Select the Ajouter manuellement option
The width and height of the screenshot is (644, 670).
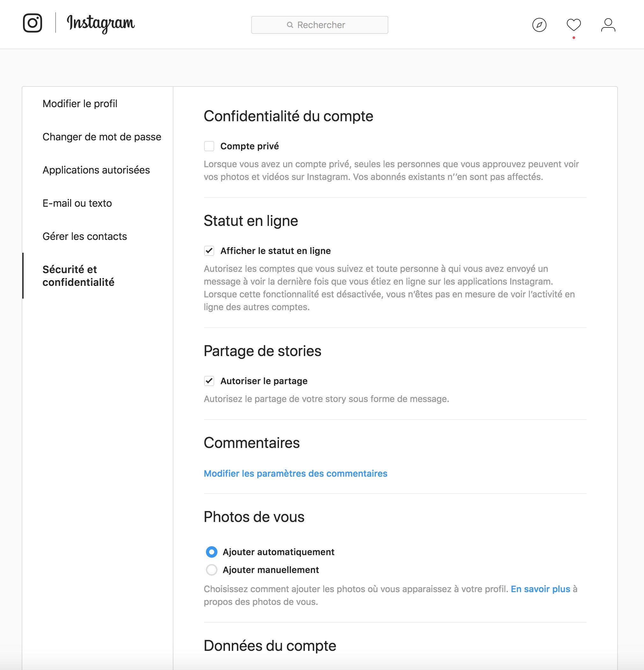point(211,570)
